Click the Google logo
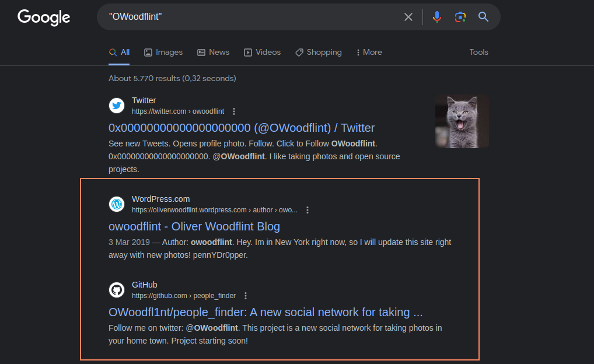The width and height of the screenshot is (594, 364). [44, 17]
